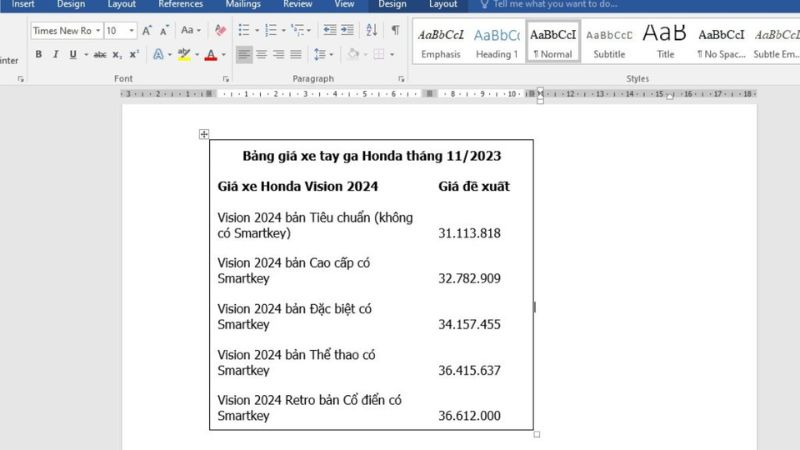Open Font dialog launcher
800x450 pixels.
coord(226,79)
